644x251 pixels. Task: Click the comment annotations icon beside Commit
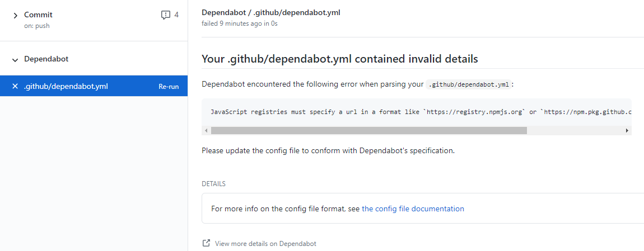(165, 15)
